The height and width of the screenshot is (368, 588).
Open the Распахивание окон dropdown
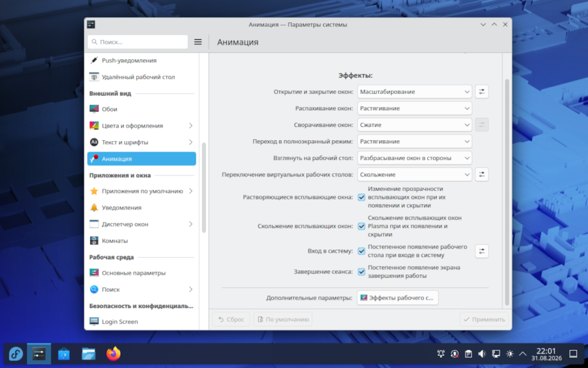coord(415,108)
